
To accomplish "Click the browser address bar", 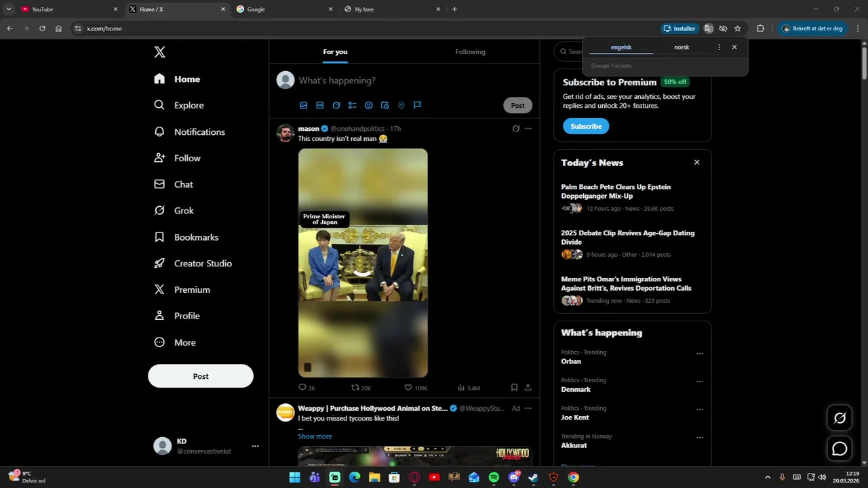I will pos(366,28).
